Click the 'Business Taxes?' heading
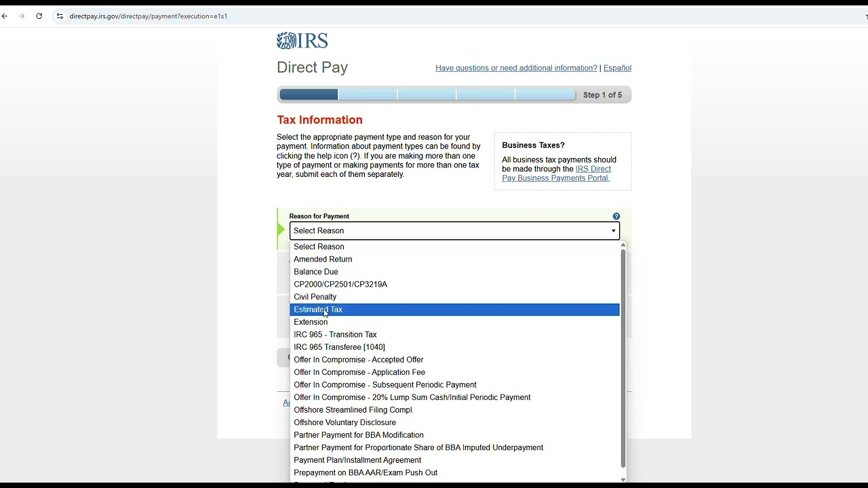Viewport: 868px width, 488px height. (x=534, y=145)
